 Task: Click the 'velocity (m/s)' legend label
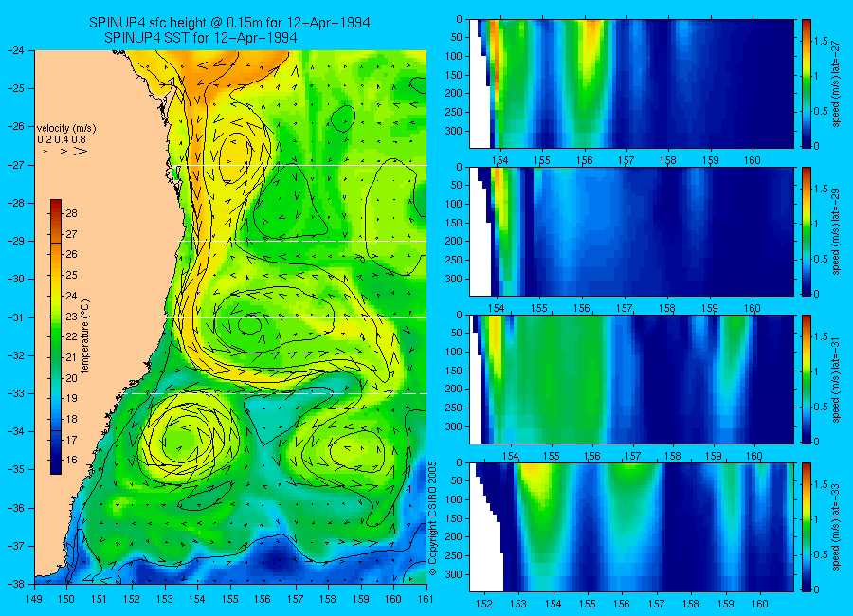[x=66, y=129]
